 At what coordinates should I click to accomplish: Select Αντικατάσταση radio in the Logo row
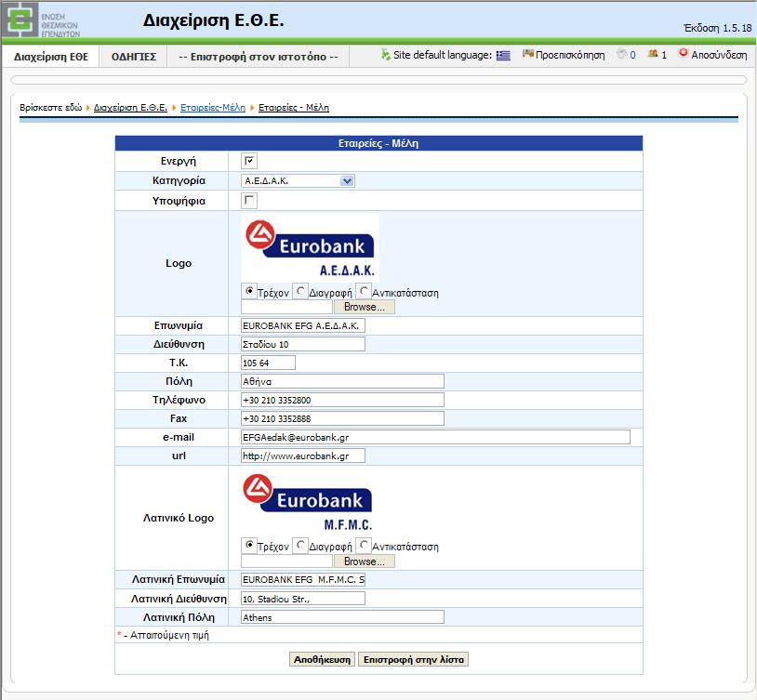(x=364, y=291)
